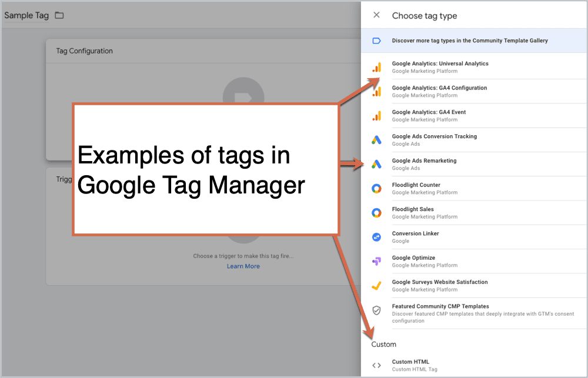Open the Community Template Gallery banner

coord(469,41)
